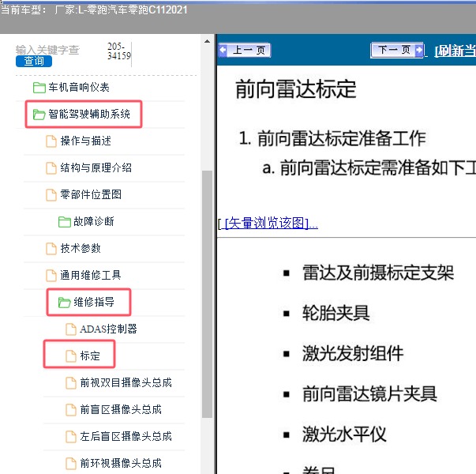Open the 左后盲区摄像头总成 document
Viewport: 476px width, 474px height.
point(126,436)
